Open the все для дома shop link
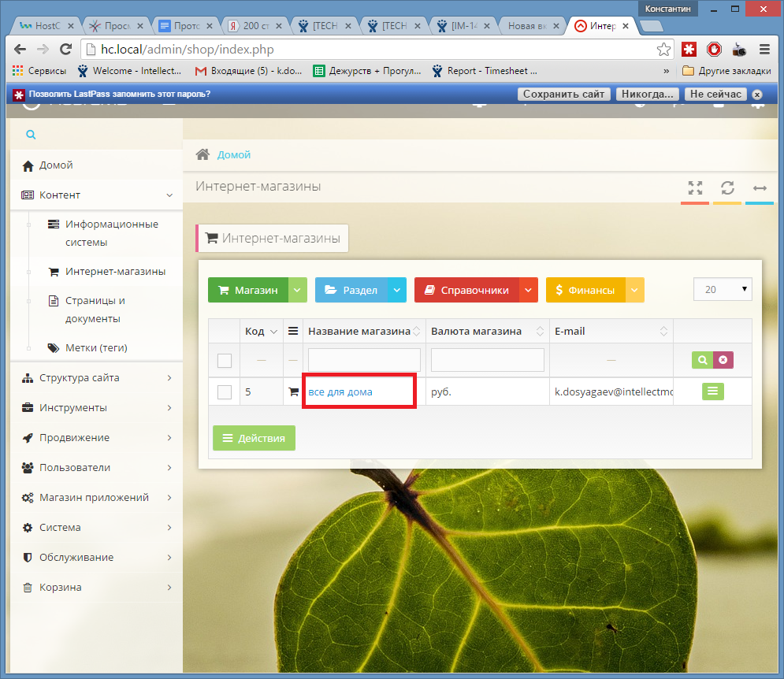 (340, 392)
